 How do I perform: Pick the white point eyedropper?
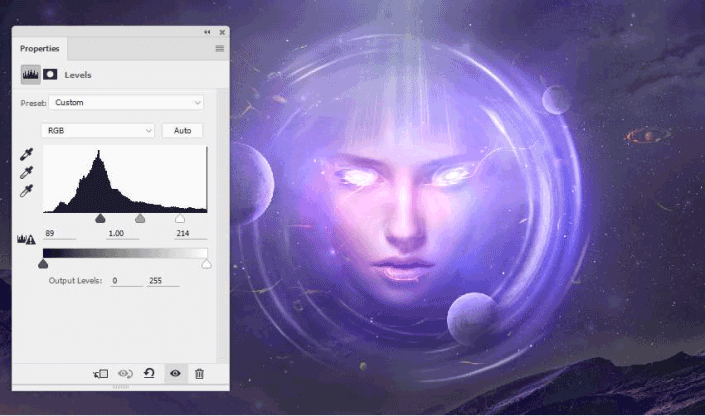tap(26, 191)
